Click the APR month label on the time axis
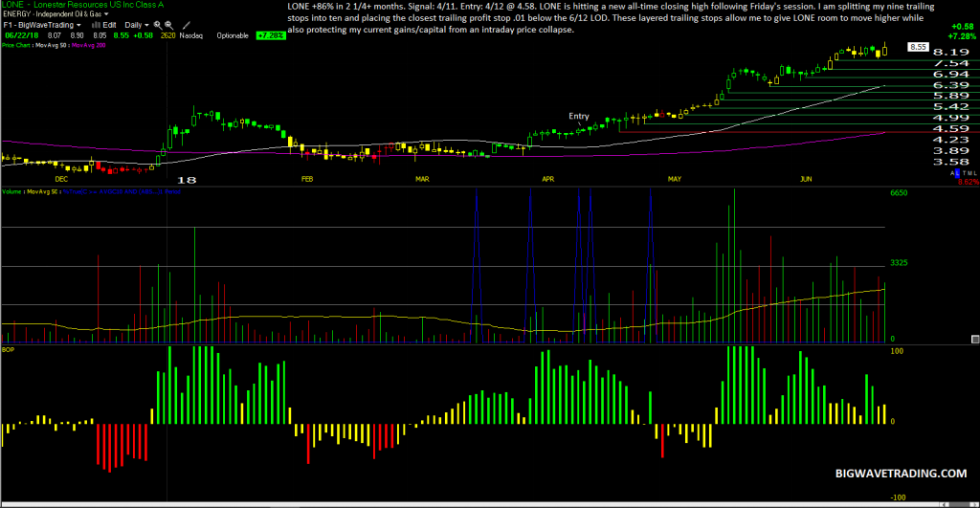 click(x=548, y=179)
